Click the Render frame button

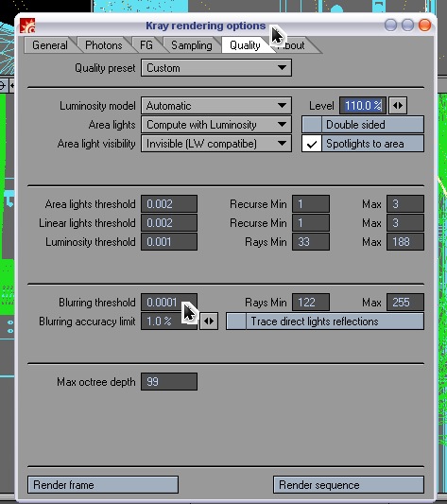(103, 485)
